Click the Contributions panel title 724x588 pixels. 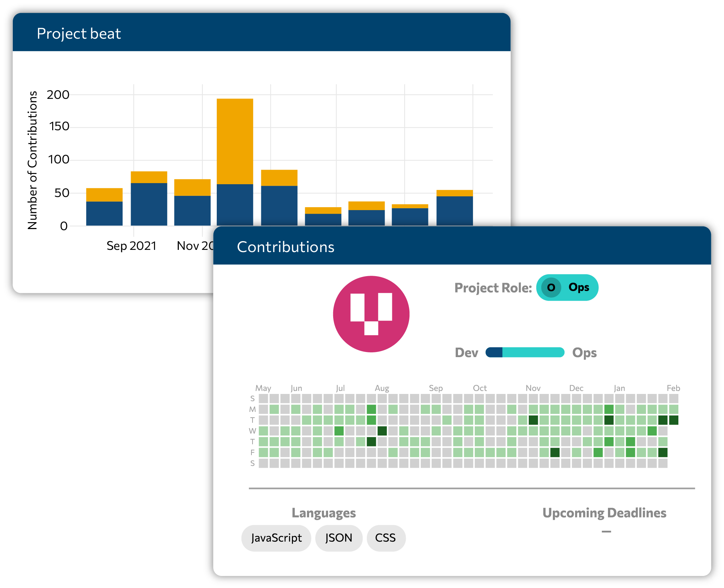(286, 247)
